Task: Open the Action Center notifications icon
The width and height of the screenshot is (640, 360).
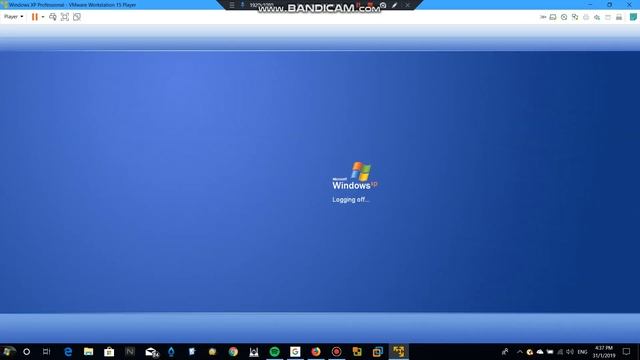Action: (x=627, y=351)
